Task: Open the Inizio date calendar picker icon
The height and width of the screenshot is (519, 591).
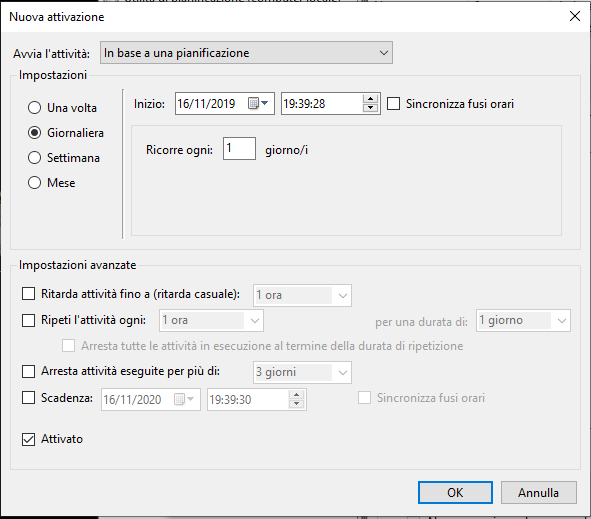Action: coord(258,103)
